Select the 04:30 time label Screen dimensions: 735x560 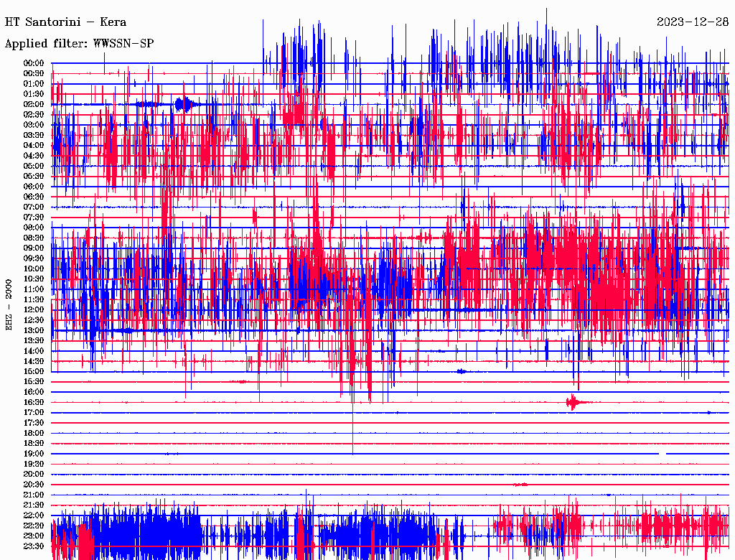pyautogui.click(x=34, y=156)
